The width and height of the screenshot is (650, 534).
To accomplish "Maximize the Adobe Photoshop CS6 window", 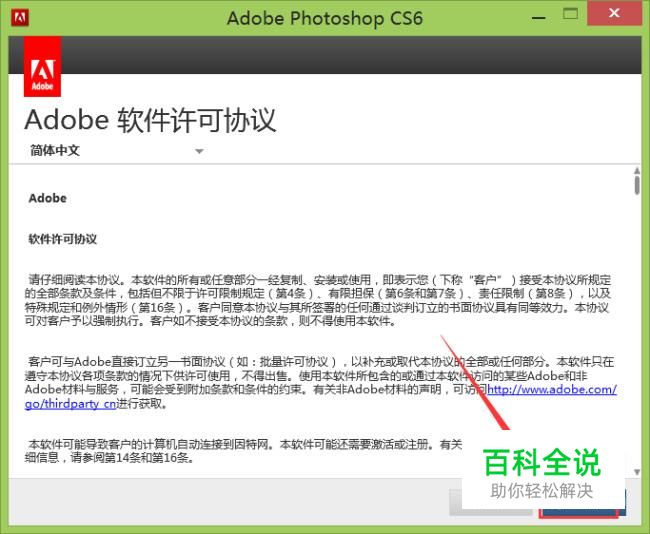I will [x=570, y=15].
